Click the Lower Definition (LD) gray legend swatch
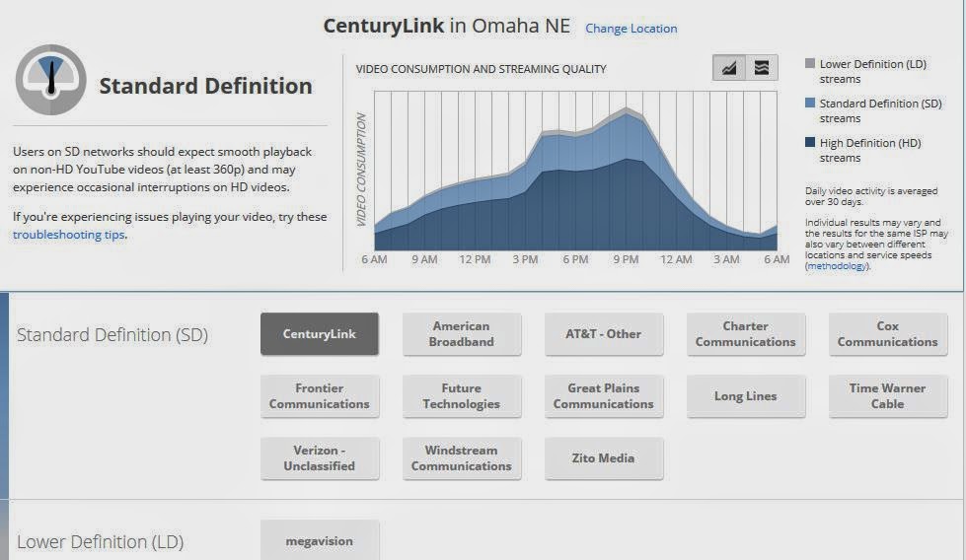The height and width of the screenshot is (560, 966). point(810,63)
